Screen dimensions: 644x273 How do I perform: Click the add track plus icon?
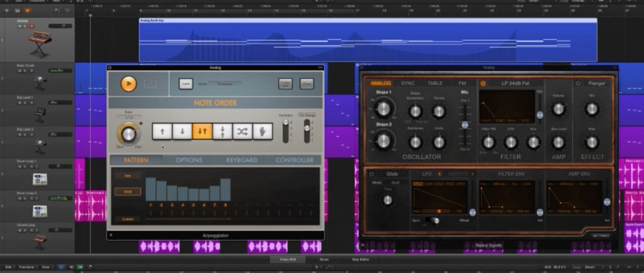pos(7,10)
